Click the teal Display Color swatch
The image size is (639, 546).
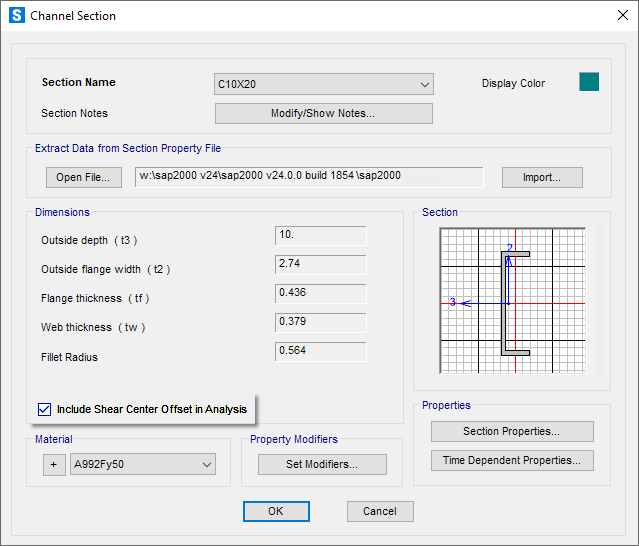click(x=589, y=83)
